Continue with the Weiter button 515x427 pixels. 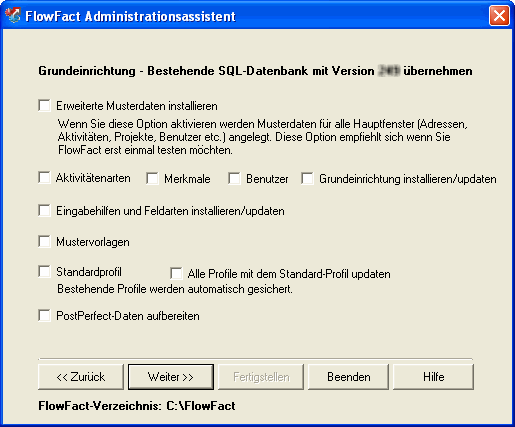[x=171, y=377]
